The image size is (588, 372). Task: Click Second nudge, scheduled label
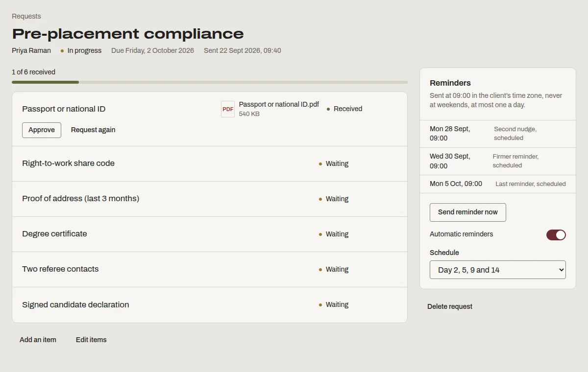click(515, 134)
